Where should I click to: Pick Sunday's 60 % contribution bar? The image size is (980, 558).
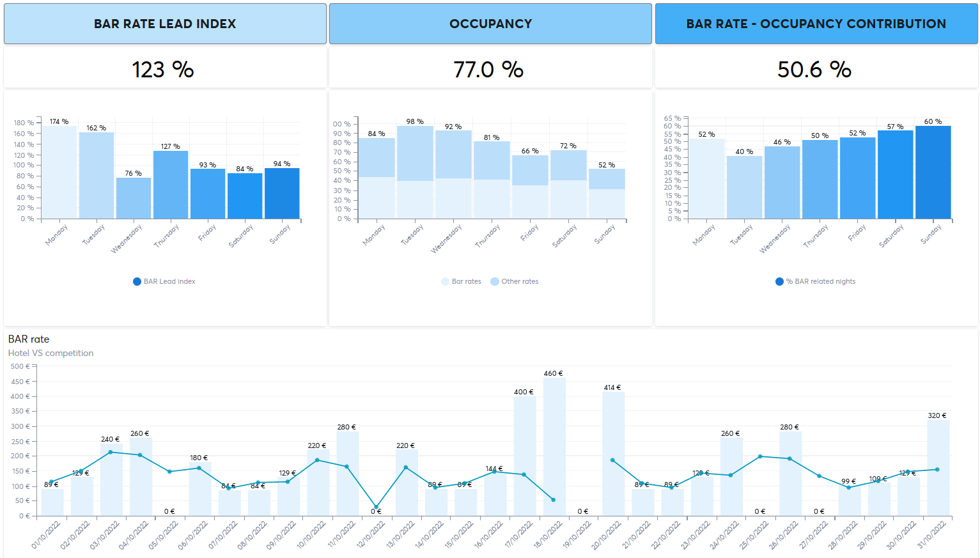click(933, 172)
